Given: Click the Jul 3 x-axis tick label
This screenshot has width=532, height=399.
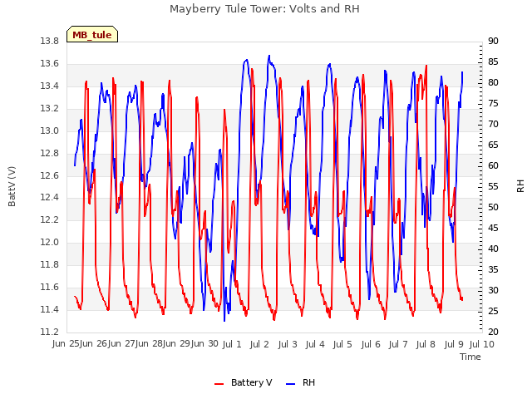Looking at the screenshot, I should tap(288, 344).
